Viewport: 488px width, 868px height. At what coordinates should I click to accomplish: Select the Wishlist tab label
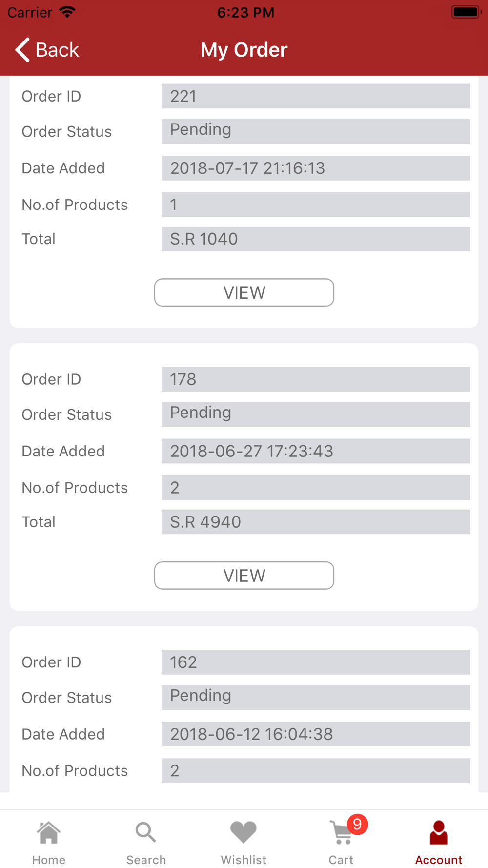point(244,860)
